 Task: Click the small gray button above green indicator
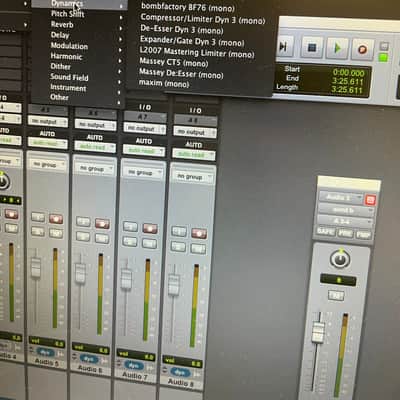click(384, 46)
